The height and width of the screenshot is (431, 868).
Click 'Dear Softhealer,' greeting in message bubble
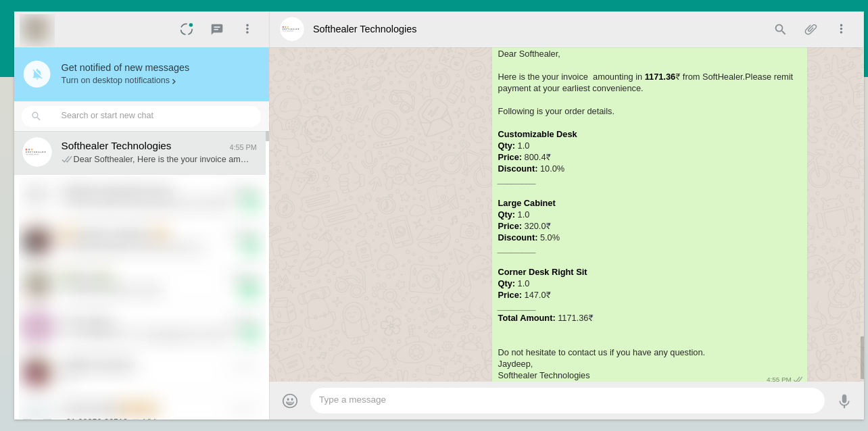pyautogui.click(x=529, y=54)
